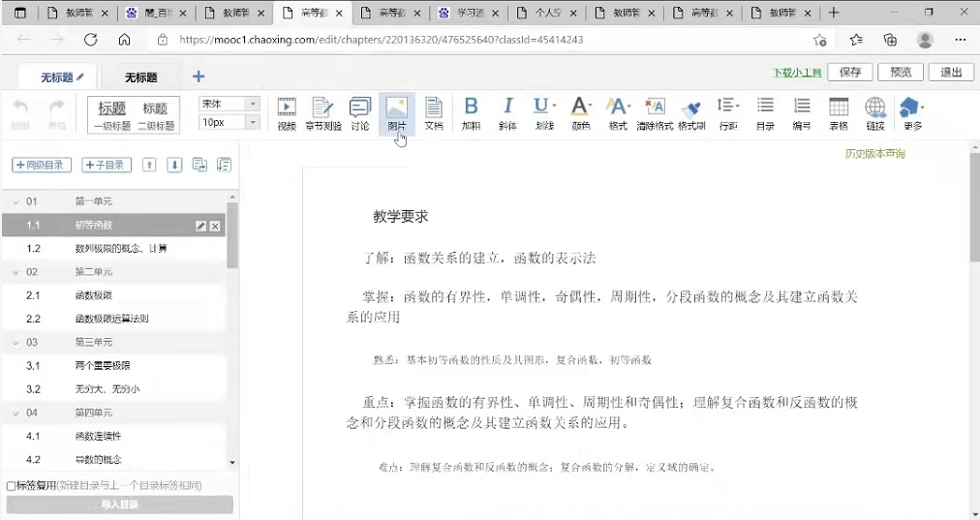Collapse the 01 第一单元 unit
Viewport: 980px width, 520px height.
pyautogui.click(x=16, y=202)
